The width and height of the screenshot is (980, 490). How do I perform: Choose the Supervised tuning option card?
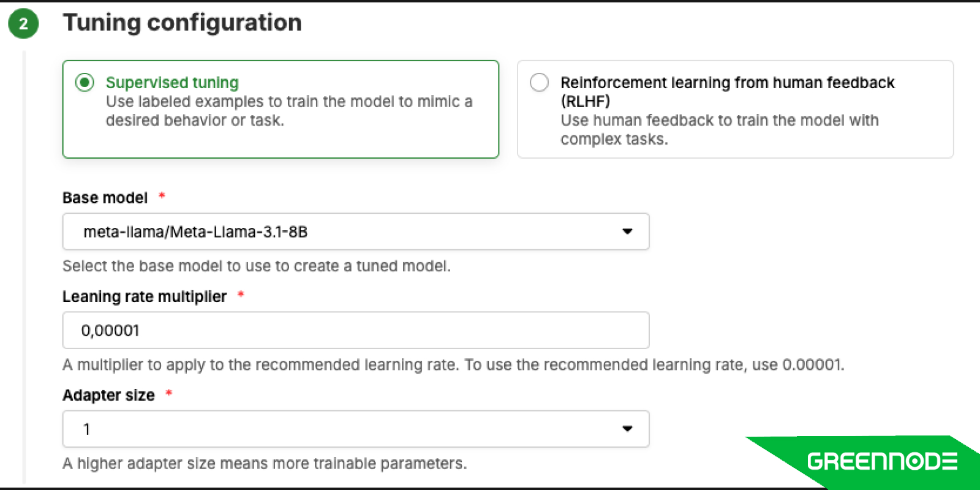pyautogui.click(x=281, y=109)
